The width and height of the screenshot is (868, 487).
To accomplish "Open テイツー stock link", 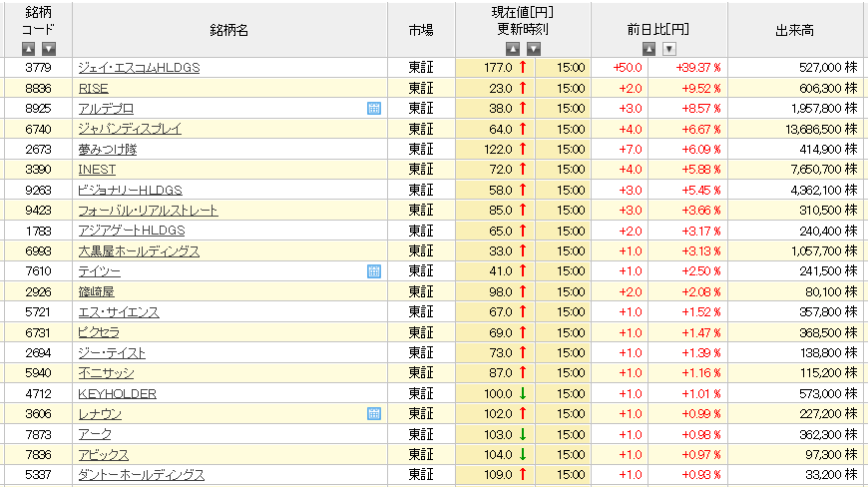I will (99, 271).
